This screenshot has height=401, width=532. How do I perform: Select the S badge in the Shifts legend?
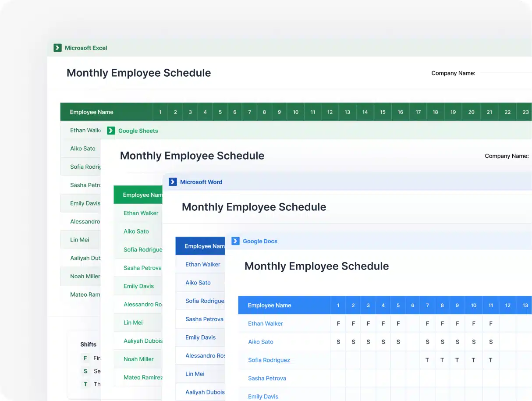(85, 371)
